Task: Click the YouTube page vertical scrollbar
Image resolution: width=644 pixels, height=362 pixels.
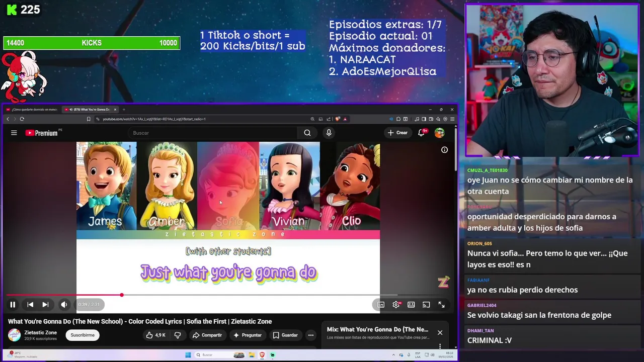Action: (456, 148)
